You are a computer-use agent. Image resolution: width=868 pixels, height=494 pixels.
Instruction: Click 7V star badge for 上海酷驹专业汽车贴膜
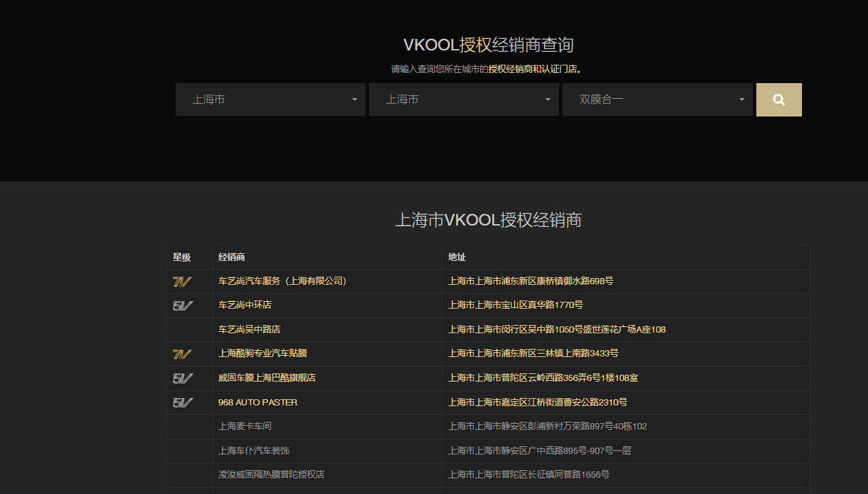(182, 354)
